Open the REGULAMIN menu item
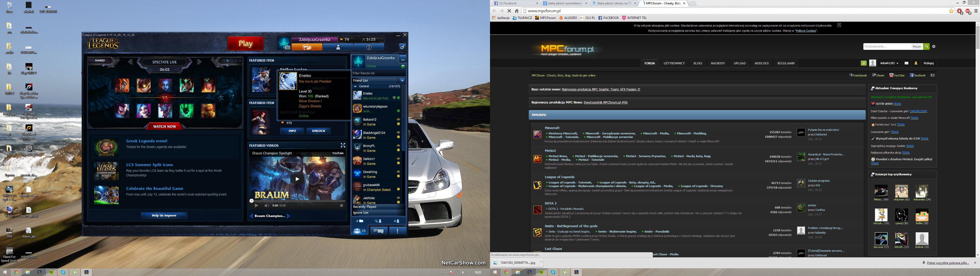Viewport: 980px width, 276px height. [x=786, y=63]
